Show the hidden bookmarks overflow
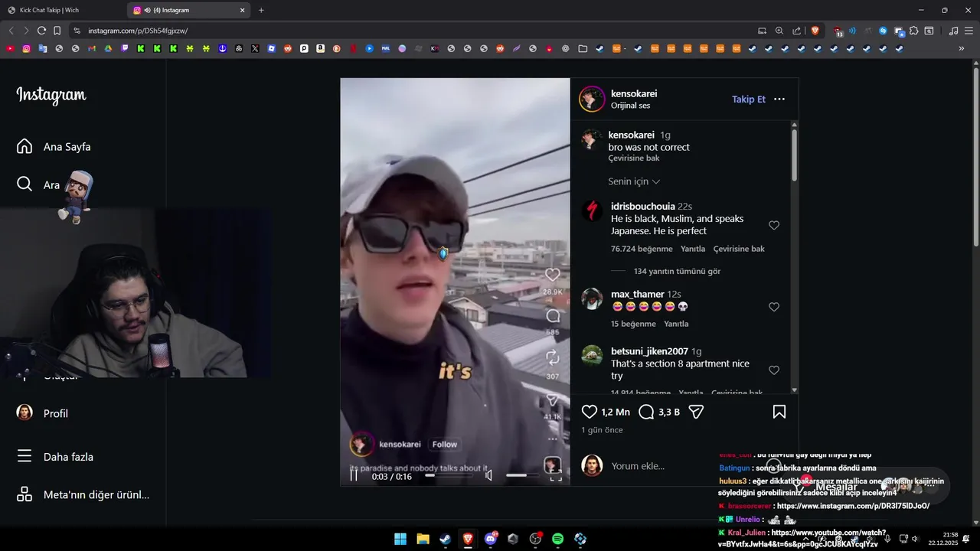 962,48
